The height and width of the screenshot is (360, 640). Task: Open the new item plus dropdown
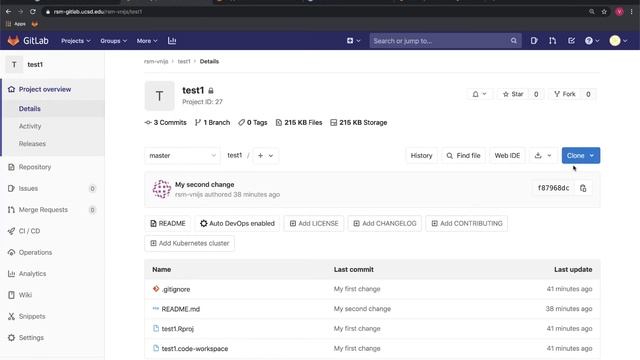pyautogui.click(x=353, y=41)
